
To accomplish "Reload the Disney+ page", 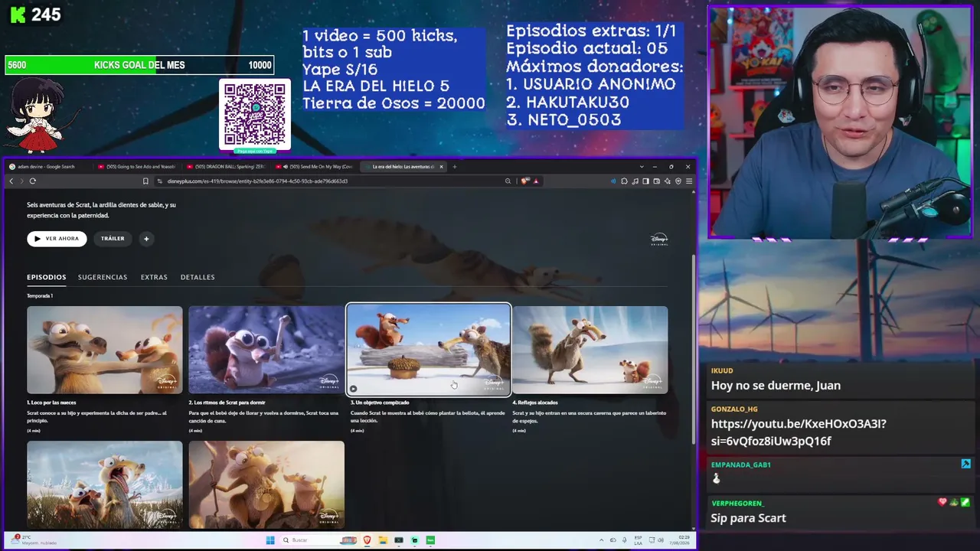I will pos(33,181).
